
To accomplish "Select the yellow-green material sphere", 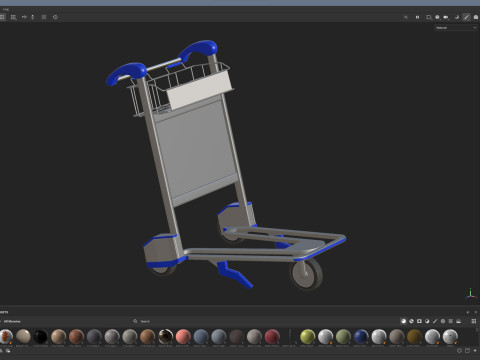I will [308, 337].
